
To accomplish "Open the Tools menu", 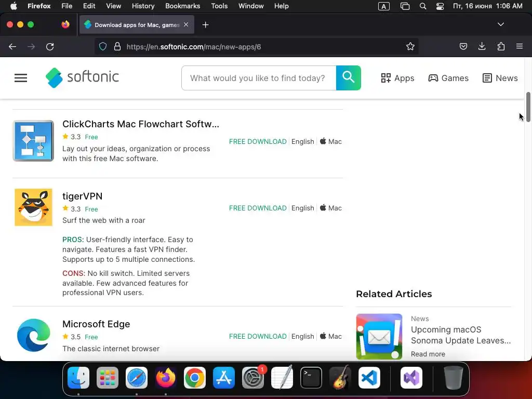I will [219, 6].
